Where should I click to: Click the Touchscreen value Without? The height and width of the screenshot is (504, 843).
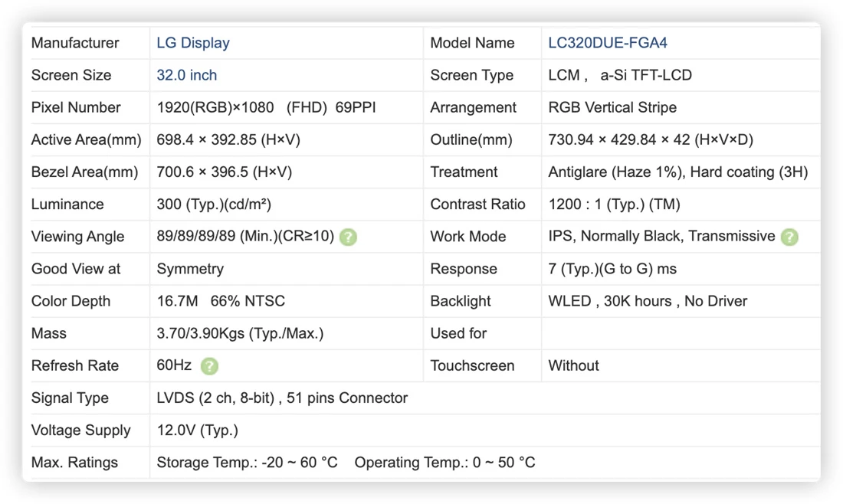coord(573,365)
